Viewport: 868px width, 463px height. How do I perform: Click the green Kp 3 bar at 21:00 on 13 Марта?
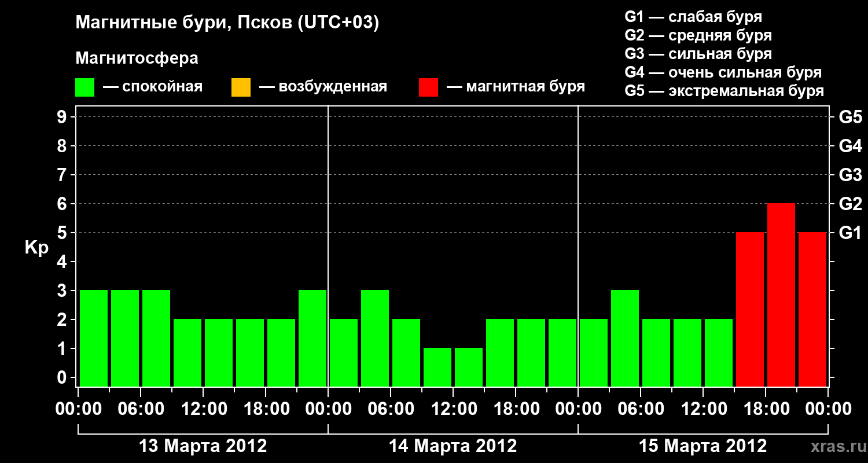coord(312,339)
